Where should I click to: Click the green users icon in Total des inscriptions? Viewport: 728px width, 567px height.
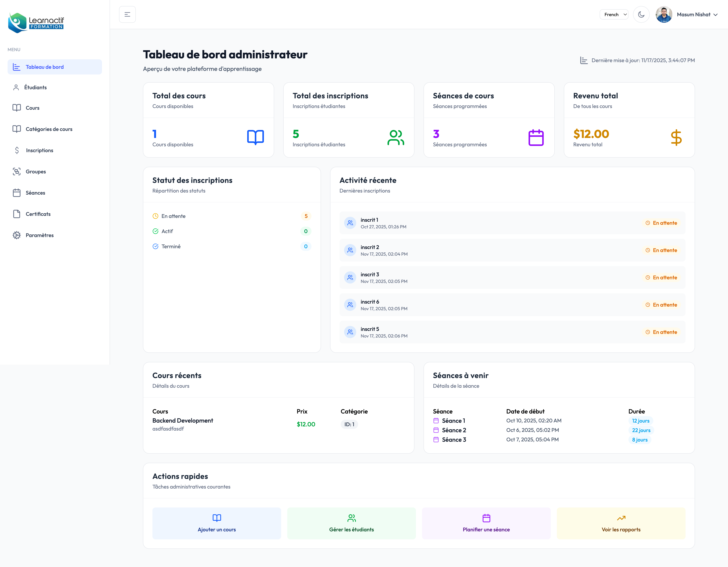click(x=396, y=137)
